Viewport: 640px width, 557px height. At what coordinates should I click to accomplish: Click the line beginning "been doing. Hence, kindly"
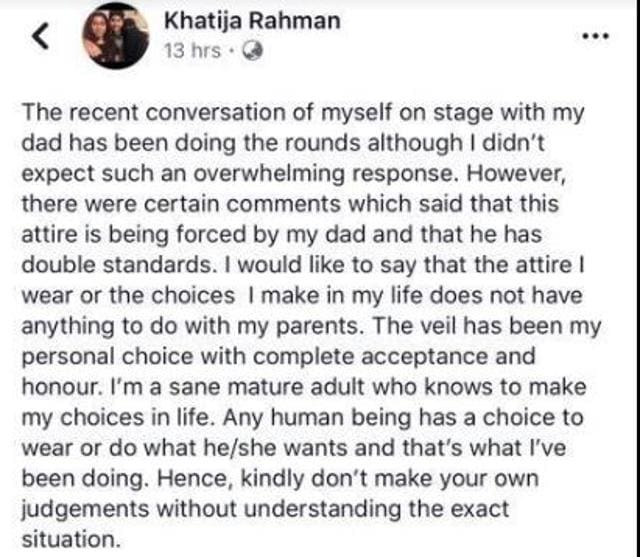[280, 479]
